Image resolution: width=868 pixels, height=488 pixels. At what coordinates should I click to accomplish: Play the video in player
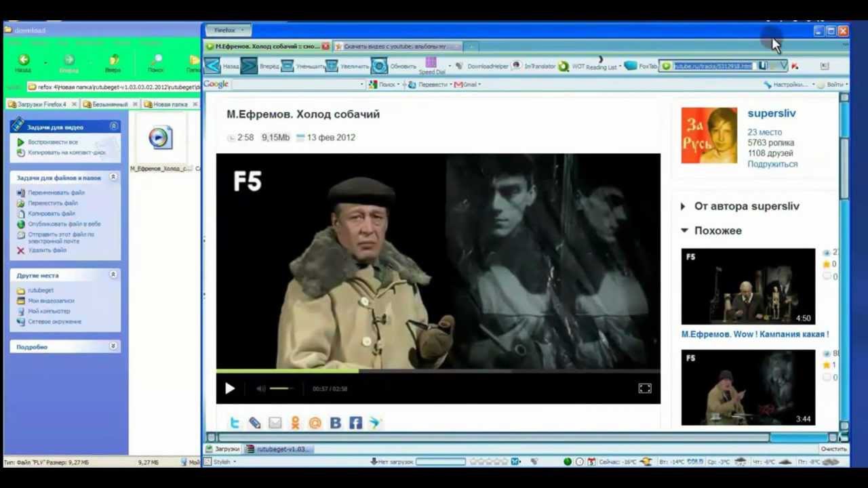tap(230, 388)
